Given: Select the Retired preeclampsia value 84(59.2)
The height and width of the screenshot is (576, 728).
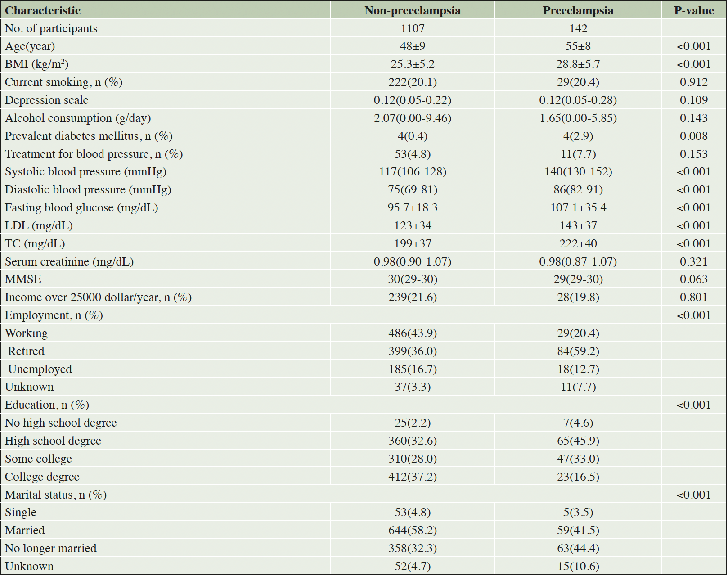Looking at the screenshot, I should (x=578, y=351).
